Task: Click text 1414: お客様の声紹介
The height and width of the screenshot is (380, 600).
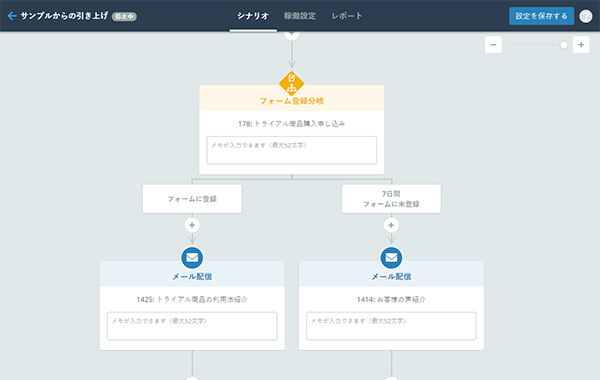Action: (x=391, y=299)
